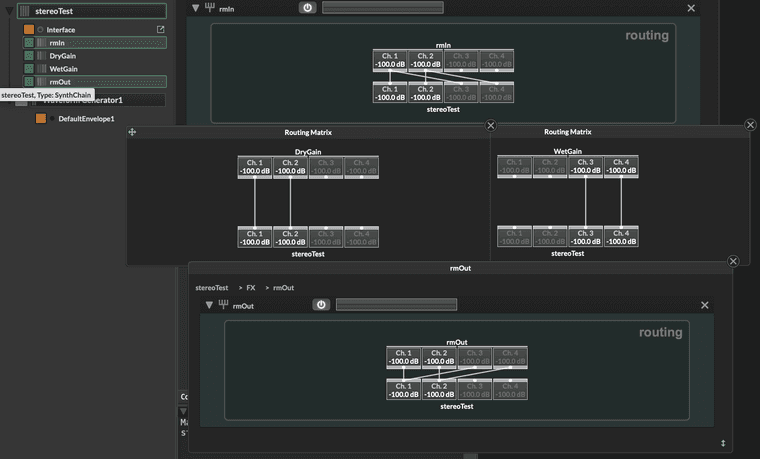Viewport: 760px width, 459px height.
Task: Click rmOut in the breadcrumb path
Action: (284, 287)
